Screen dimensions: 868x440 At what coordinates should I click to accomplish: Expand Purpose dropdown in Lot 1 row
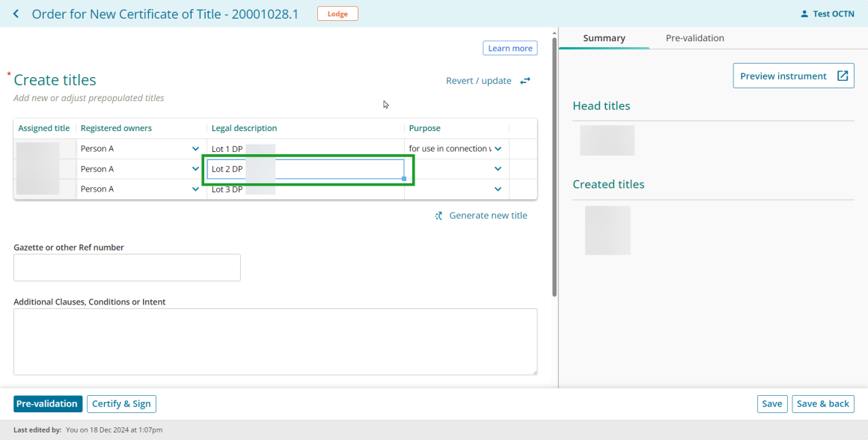pyautogui.click(x=498, y=149)
